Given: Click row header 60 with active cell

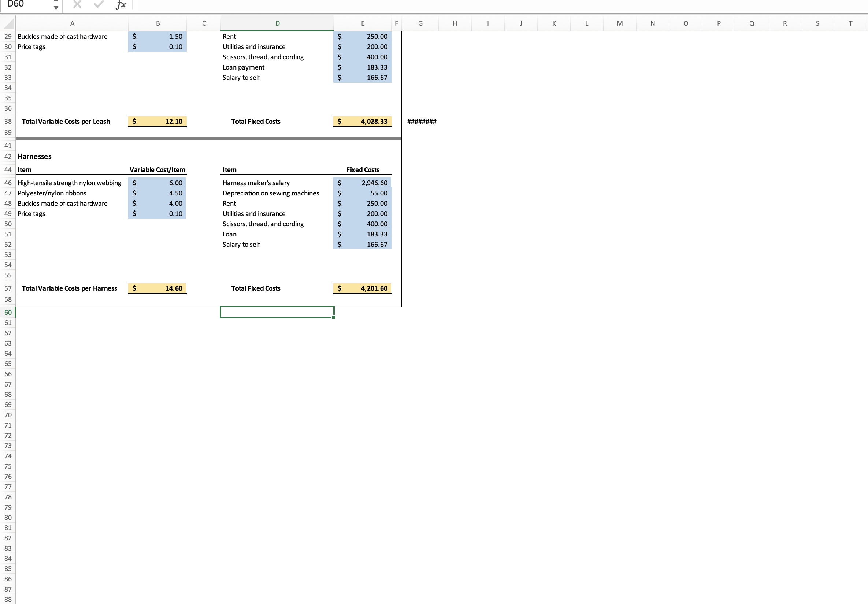Looking at the screenshot, I should click(8, 312).
